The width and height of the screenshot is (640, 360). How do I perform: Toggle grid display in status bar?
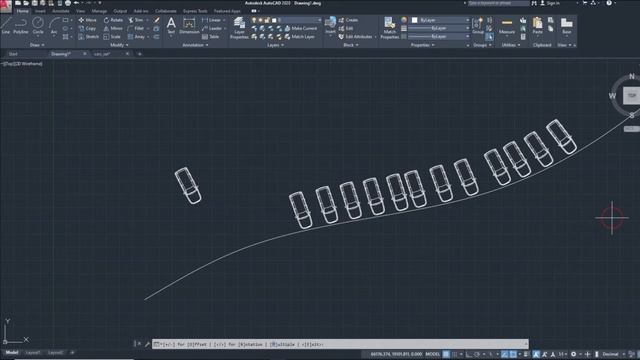(446, 354)
